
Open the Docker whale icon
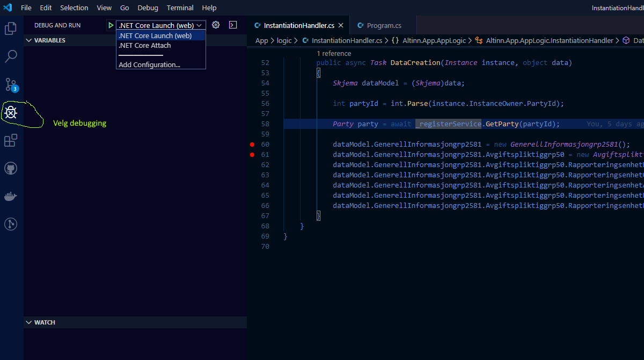[11, 197]
